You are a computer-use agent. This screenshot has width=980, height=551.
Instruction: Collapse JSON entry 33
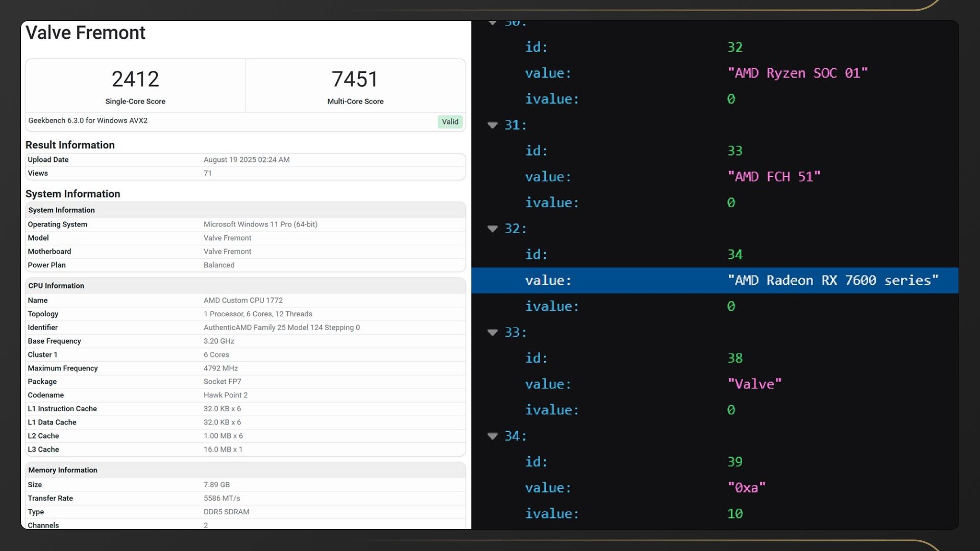tap(493, 332)
